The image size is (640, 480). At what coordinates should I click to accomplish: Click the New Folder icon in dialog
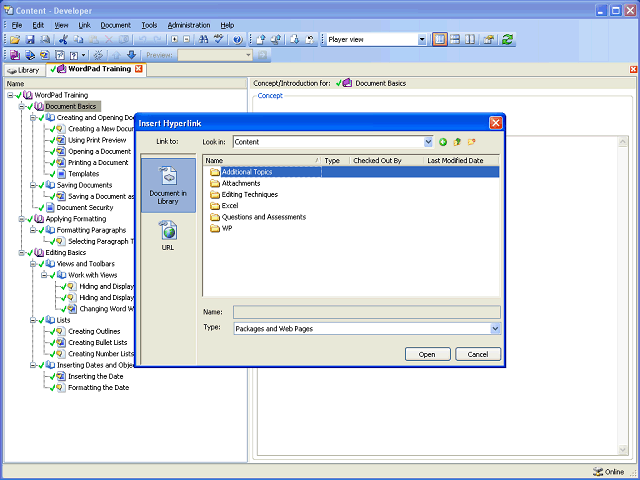point(471,142)
